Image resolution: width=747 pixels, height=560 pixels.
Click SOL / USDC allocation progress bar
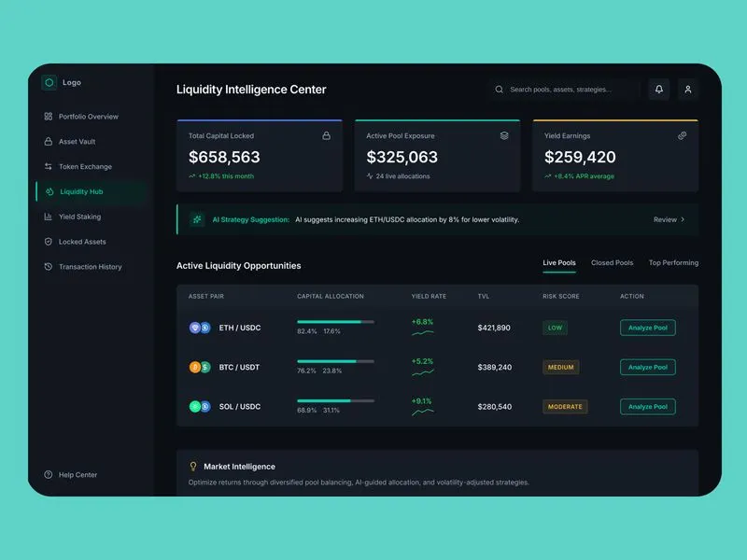pyautogui.click(x=336, y=401)
